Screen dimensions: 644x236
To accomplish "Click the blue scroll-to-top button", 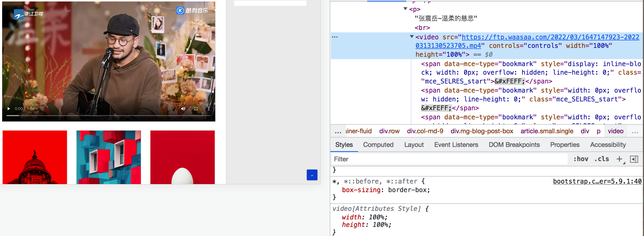I will click(312, 175).
